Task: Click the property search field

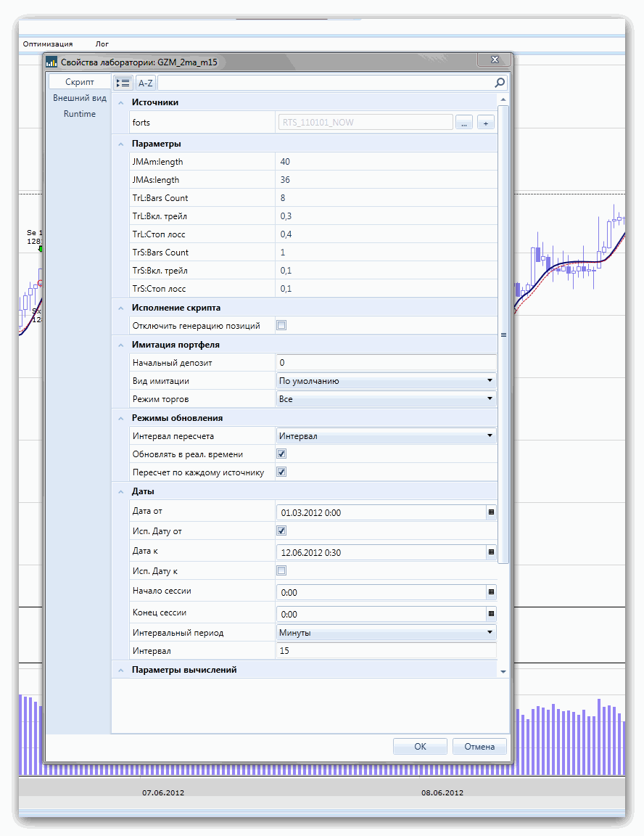Action: pyautogui.click(x=325, y=83)
